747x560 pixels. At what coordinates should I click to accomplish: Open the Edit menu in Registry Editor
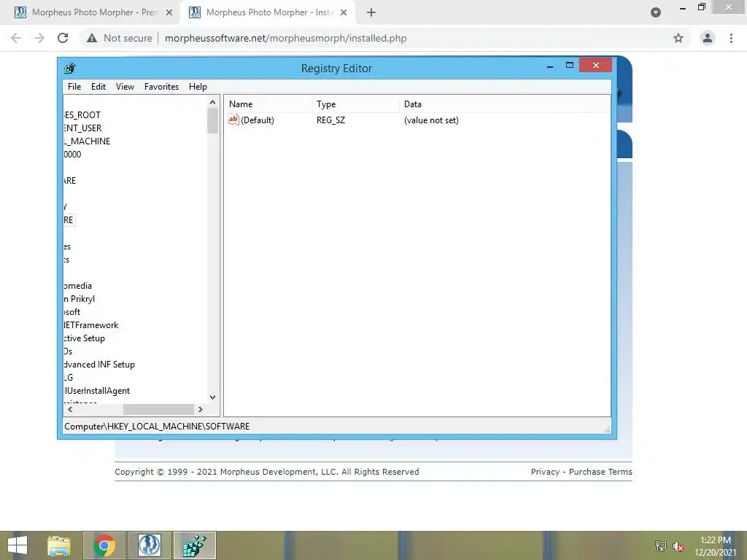pos(98,87)
